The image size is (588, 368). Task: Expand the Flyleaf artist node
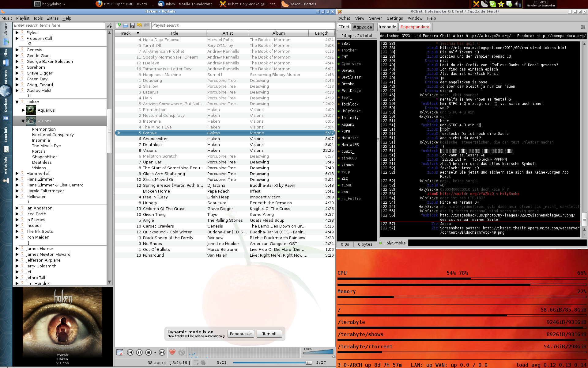coord(17,33)
